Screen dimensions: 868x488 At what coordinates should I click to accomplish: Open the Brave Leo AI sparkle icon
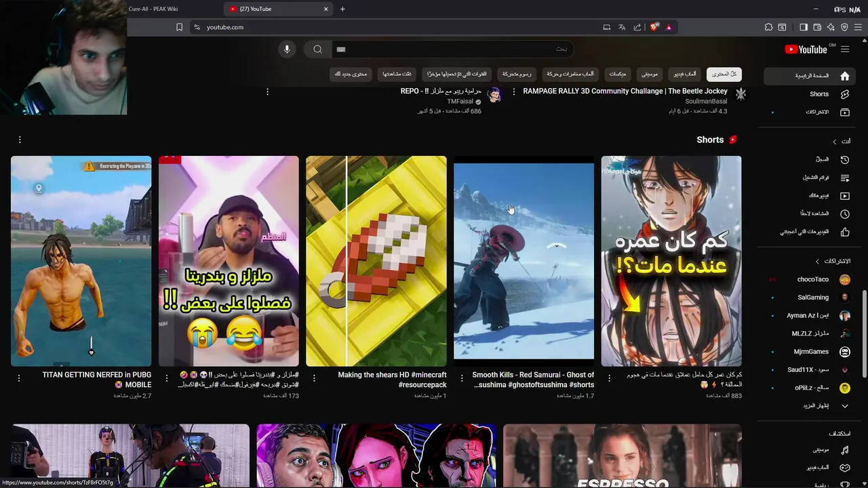pyautogui.click(x=831, y=27)
